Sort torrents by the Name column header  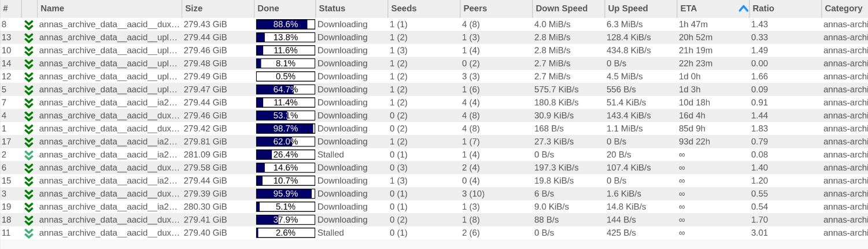tap(52, 9)
